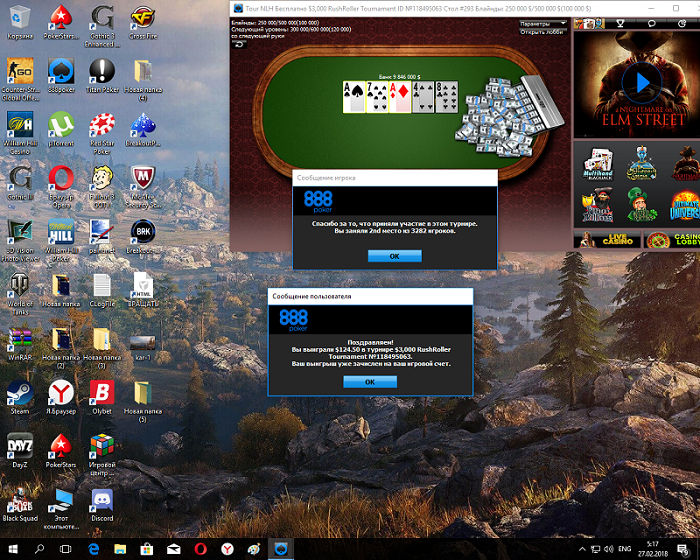700x560 pixels.
Task: Launch the Ultimate Universe slot icon
Action: tap(685, 205)
